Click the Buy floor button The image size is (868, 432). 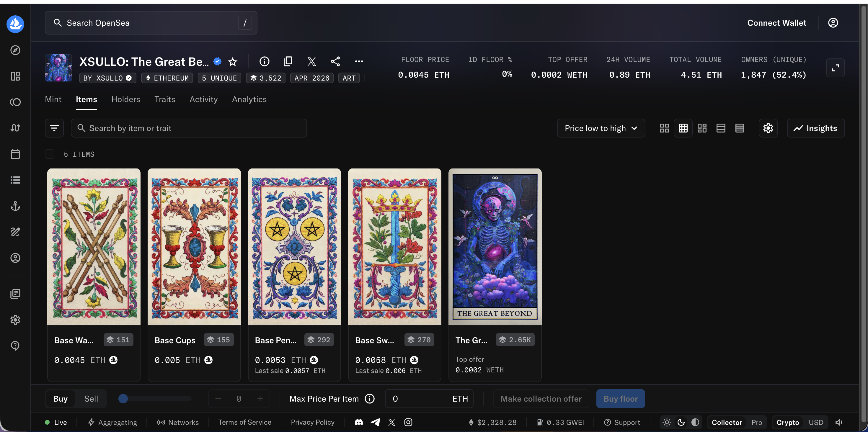pos(621,399)
